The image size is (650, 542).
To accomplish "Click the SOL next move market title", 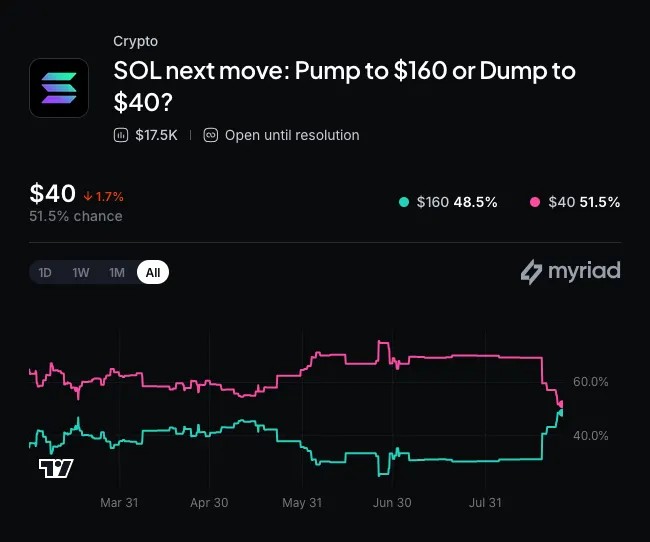I will point(344,86).
